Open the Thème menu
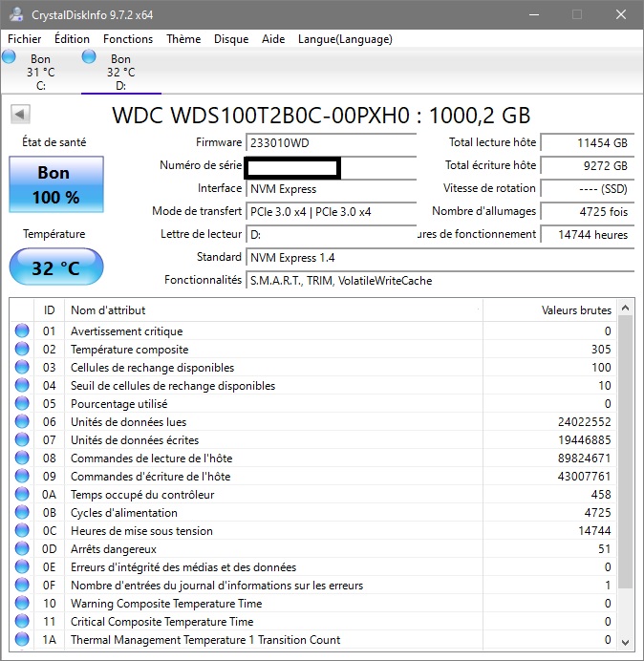644x661 pixels. pyautogui.click(x=183, y=39)
